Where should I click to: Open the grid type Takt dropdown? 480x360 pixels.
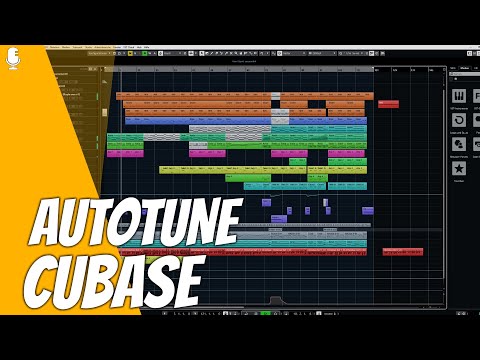click(322, 53)
